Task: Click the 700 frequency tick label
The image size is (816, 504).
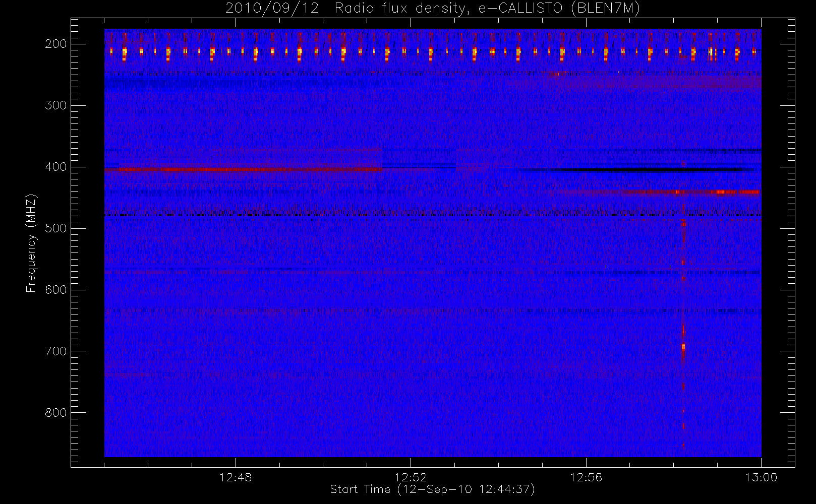Action: (55, 351)
